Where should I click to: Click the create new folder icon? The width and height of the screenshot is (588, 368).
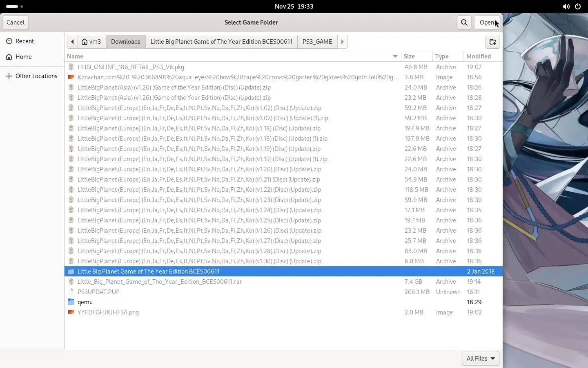coord(493,42)
